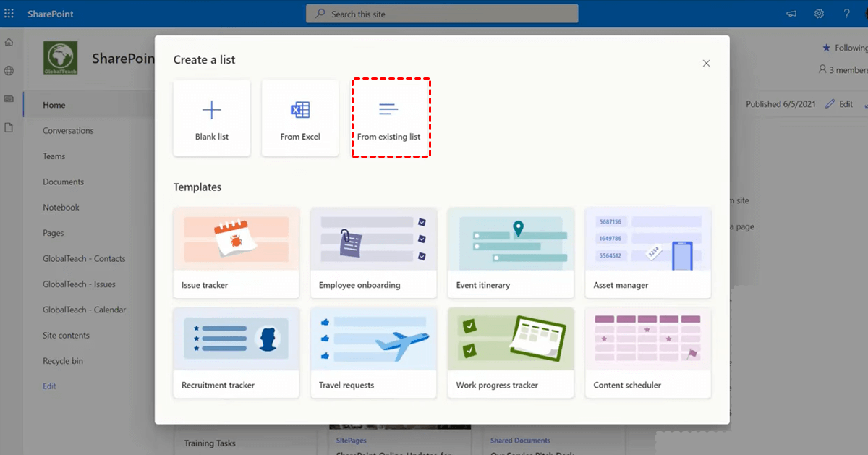Click the Edit link under site navigation
This screenshot has height=455, width=868.
[49, 386]
